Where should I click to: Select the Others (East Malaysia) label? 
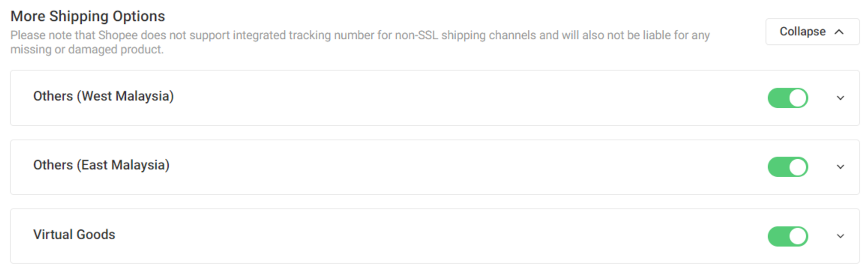[101, 165]
